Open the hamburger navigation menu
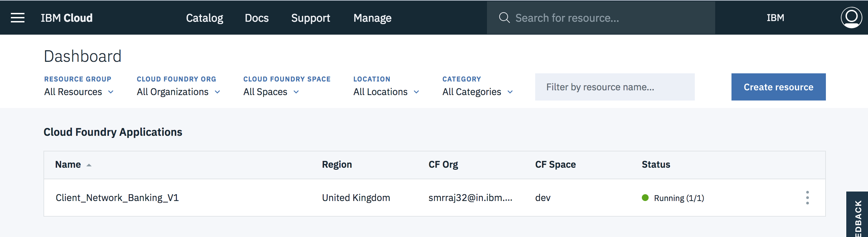Screen dimensions: 868x237 tap(18, 18)
